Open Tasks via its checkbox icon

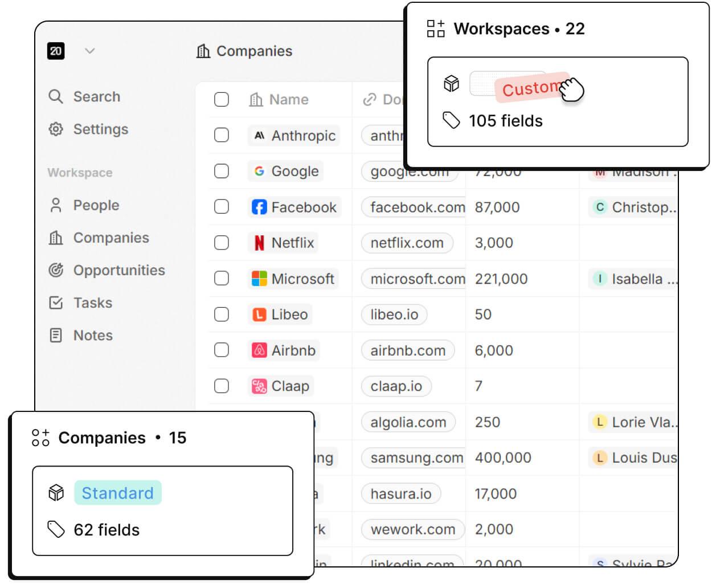click(x=56, y=303)
